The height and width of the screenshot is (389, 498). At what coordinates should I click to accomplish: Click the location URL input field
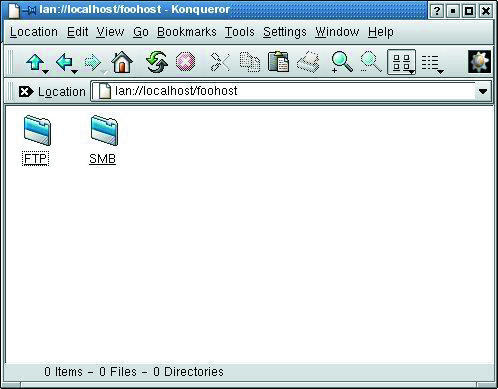pyautogui.click(x=284, y=91)
